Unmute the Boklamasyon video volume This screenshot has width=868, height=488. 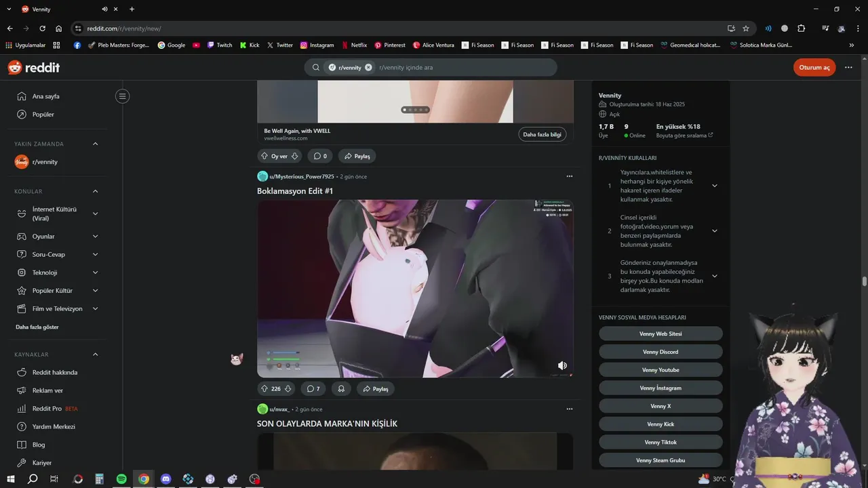562,365
